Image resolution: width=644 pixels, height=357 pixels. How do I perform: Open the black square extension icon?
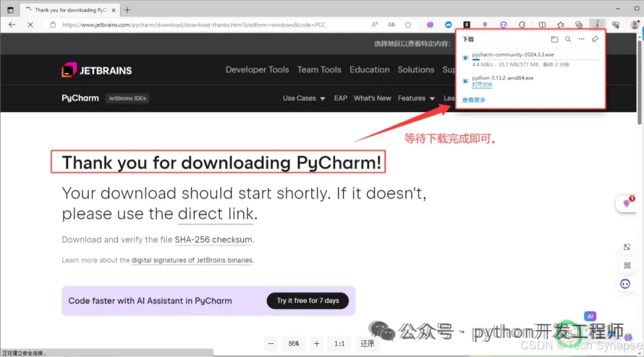coord(467,24)
